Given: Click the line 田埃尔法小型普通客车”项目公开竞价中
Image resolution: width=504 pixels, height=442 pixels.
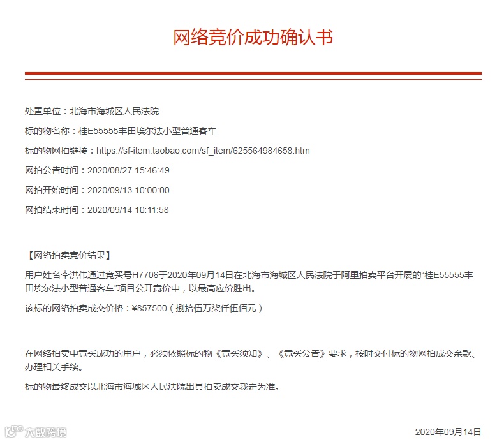Looking at the screenshot, I should point(141,288).
